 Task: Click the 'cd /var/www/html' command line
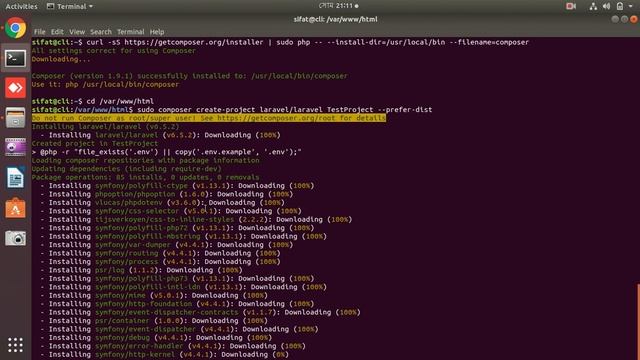pyautogui.click(x=120, y=101)
